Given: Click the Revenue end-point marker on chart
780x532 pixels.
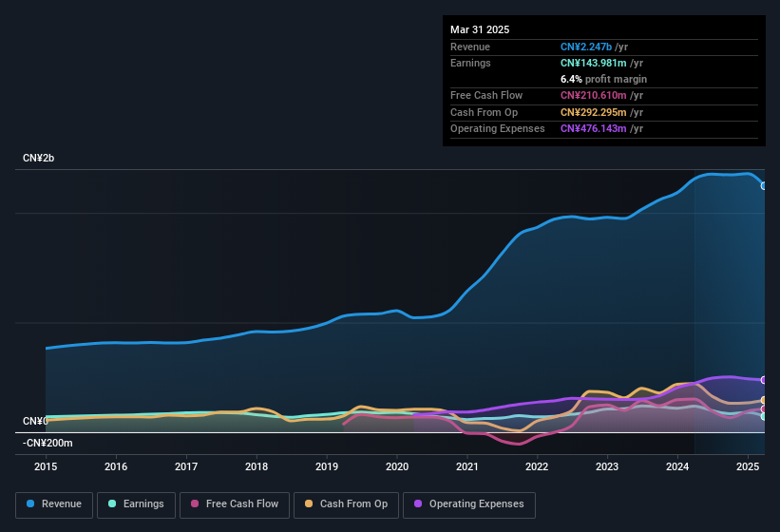Looking at the screenshot, I should pos(764,186).
